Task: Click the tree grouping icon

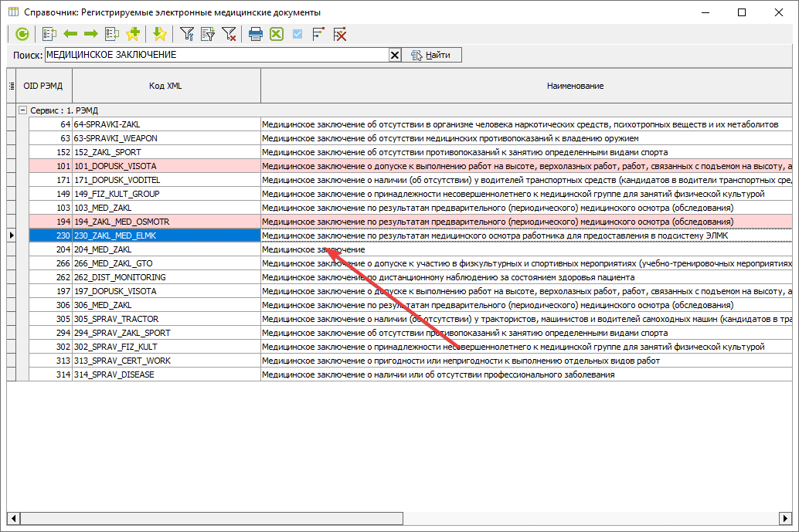Action: click(x=318, y=34)
